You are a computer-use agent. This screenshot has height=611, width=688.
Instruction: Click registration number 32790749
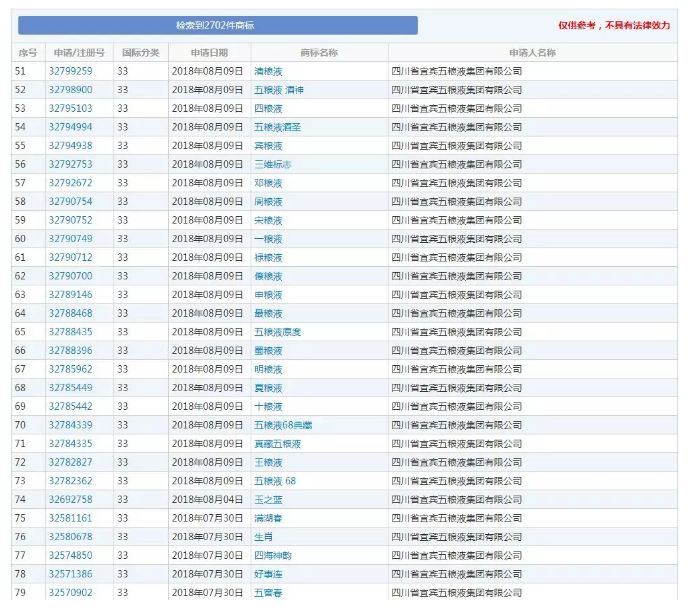coord(71,239)
